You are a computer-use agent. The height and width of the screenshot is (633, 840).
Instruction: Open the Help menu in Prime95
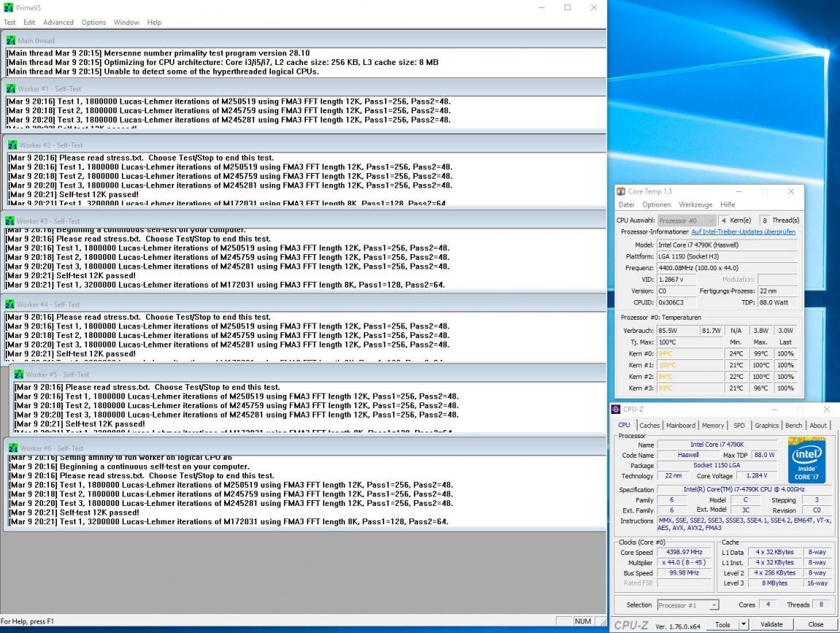(x=154, y=23)
